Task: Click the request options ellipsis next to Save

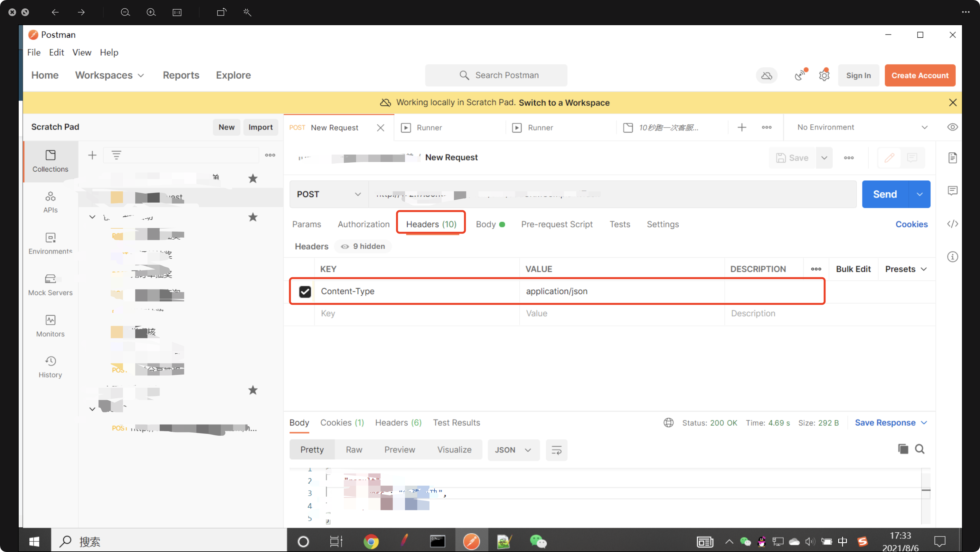Action: pyautogui.click(x=849, y=157)
